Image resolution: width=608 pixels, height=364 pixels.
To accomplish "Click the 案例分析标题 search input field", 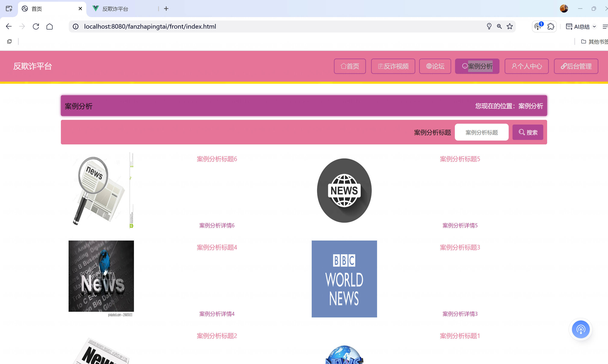I will 482,132.
